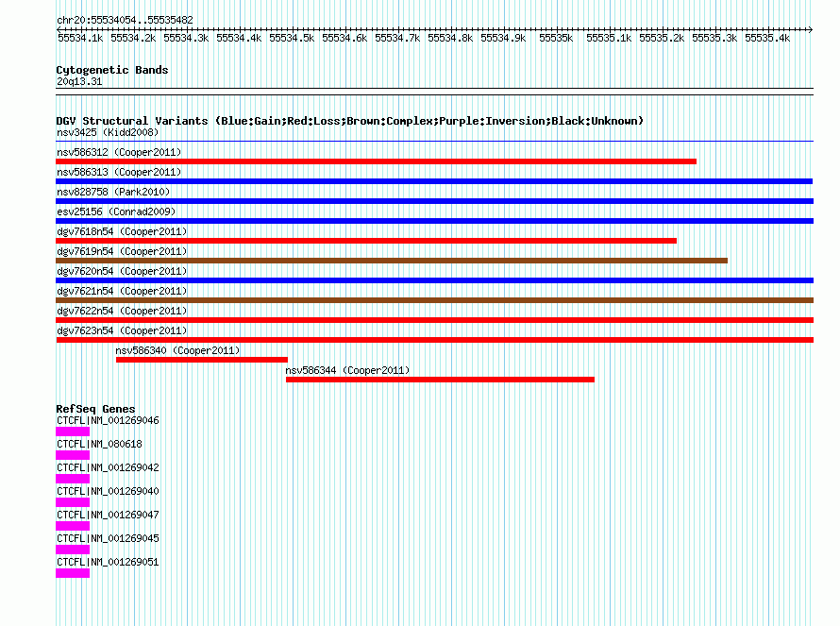This screenshot has height=626, width=840.
Task: Select the dgv7623n54 red loss bar
Action: (x=434, y=340)
